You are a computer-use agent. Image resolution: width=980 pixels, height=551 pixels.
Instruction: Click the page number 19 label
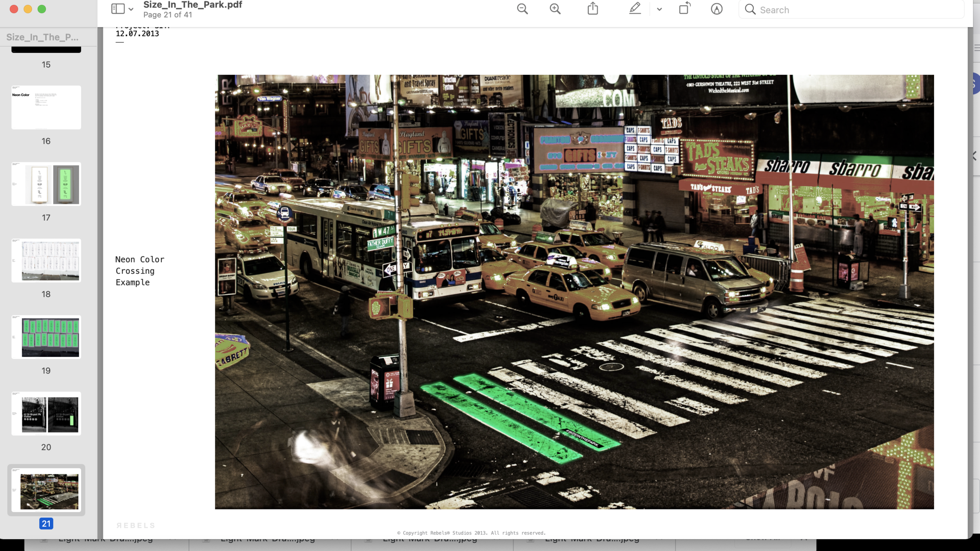46,371
